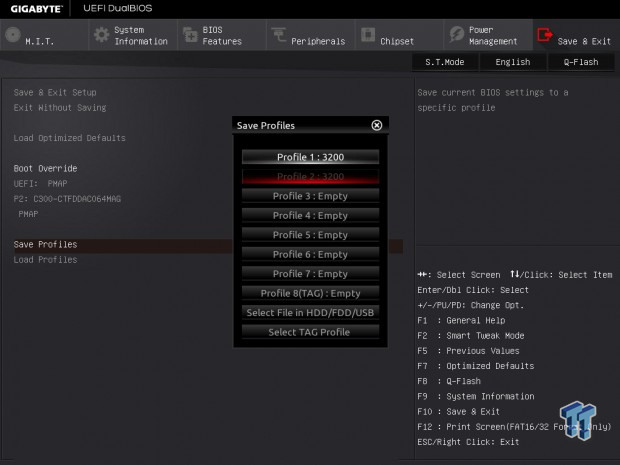Close the Save Profiles dialog

377,125
